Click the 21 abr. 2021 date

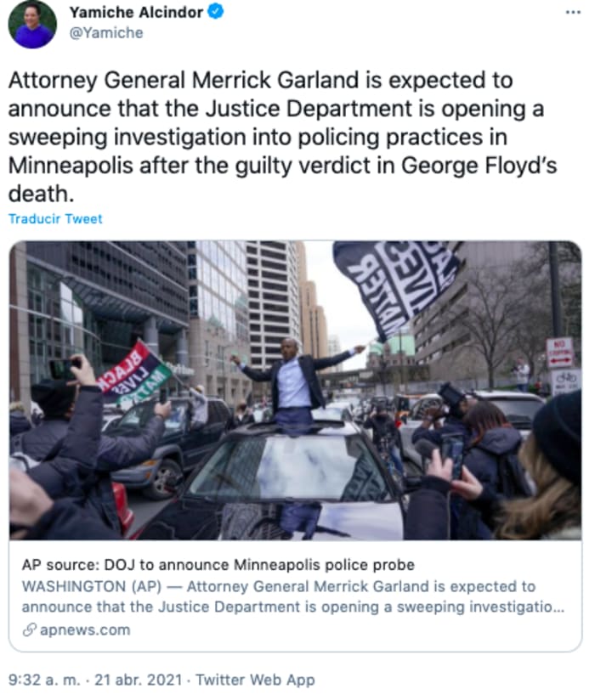click(138, 680)
